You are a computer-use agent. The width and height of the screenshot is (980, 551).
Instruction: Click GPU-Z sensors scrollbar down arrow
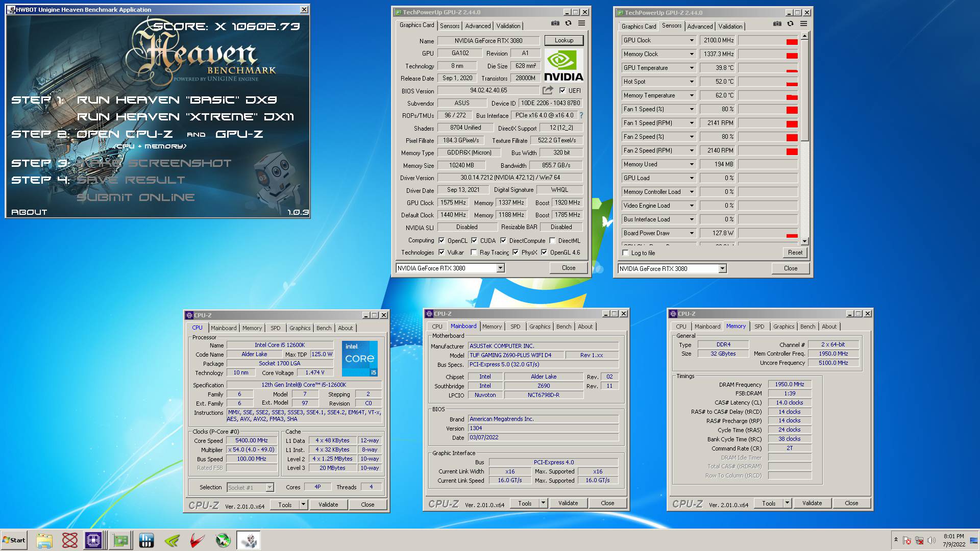pos(805,241)
